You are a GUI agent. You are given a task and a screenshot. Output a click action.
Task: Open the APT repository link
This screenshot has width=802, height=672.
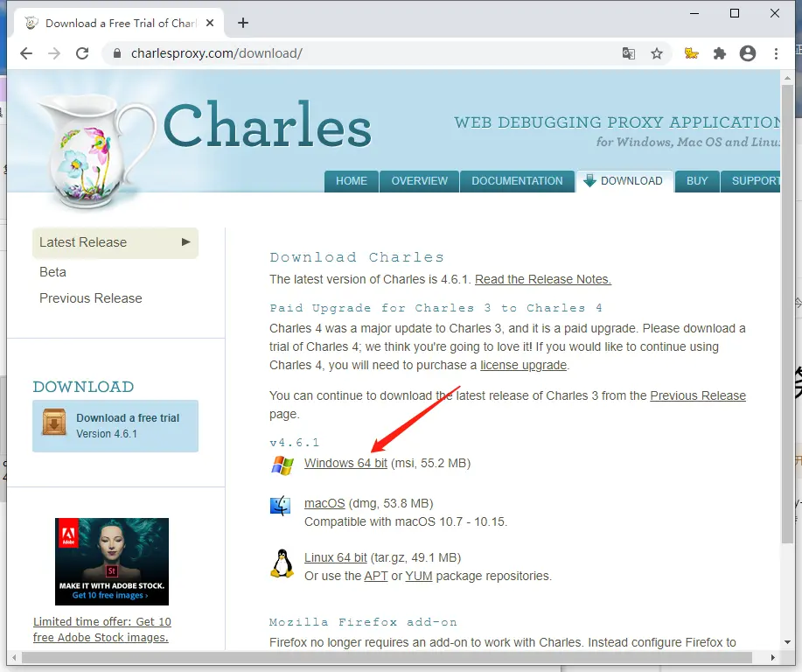[x=376, y=577]
